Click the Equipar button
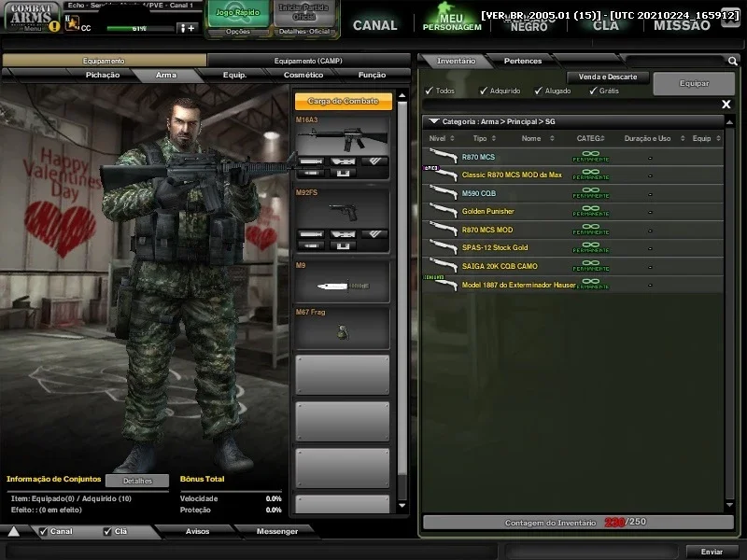 (694, 83)
